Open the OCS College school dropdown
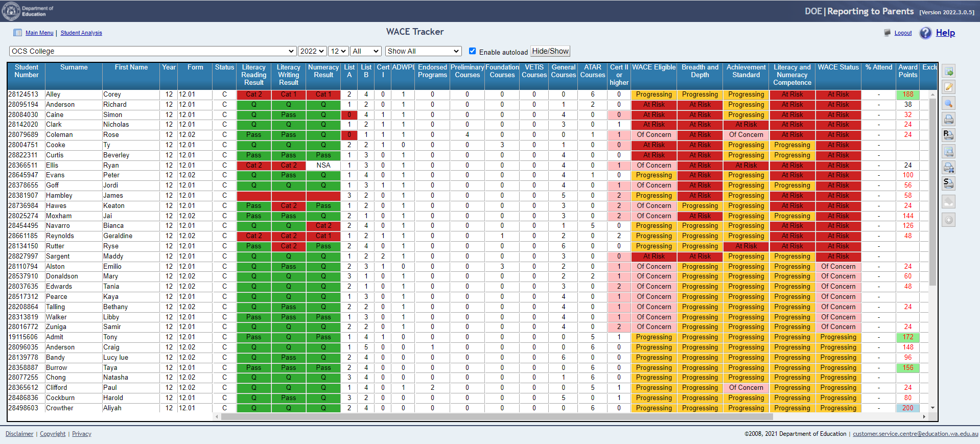980x444 pixels. (152, 51)
